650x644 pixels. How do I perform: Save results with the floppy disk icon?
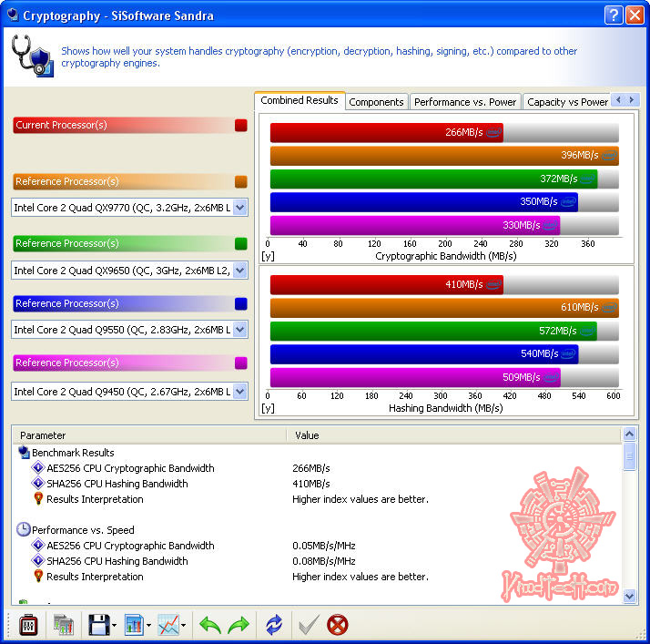pos(98,625)
